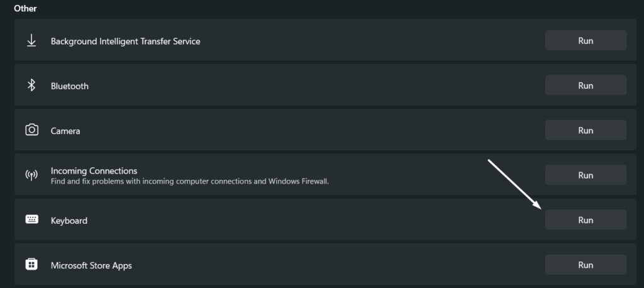Viewport: 644px width, 288px height.
Task: Click the Other section heading
Action: [x=25, y=9]
